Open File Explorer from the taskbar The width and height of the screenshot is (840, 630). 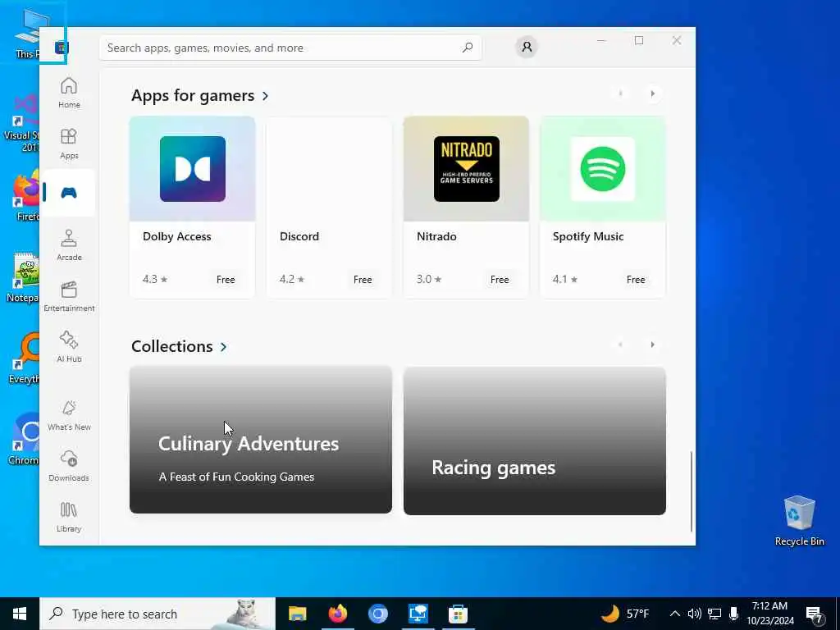[297, 614]
